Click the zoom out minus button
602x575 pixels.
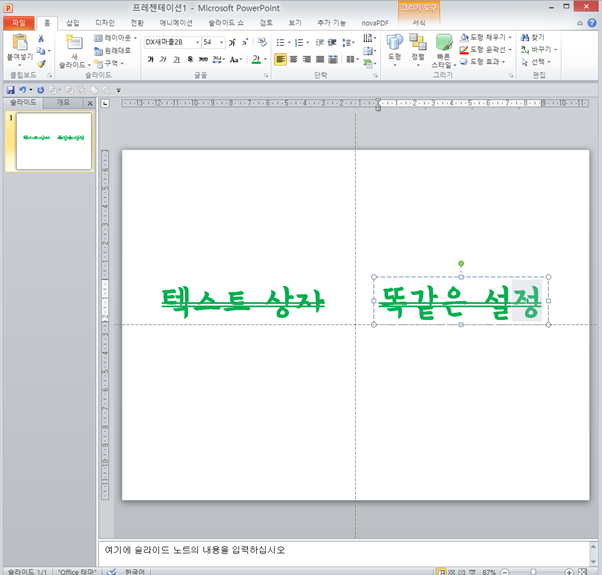[x=504, y=572]
